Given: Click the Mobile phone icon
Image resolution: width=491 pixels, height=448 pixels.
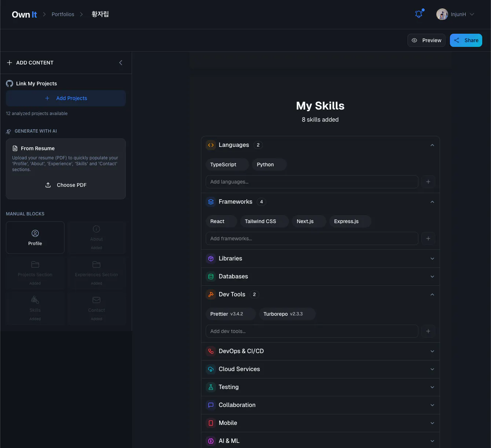Looking at the screenshot, I should click(x=211, y=423).
